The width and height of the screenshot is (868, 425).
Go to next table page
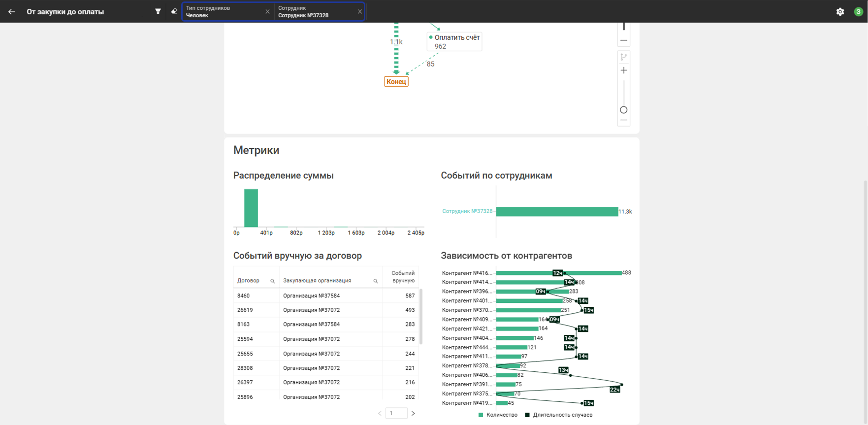pos(413,413)
